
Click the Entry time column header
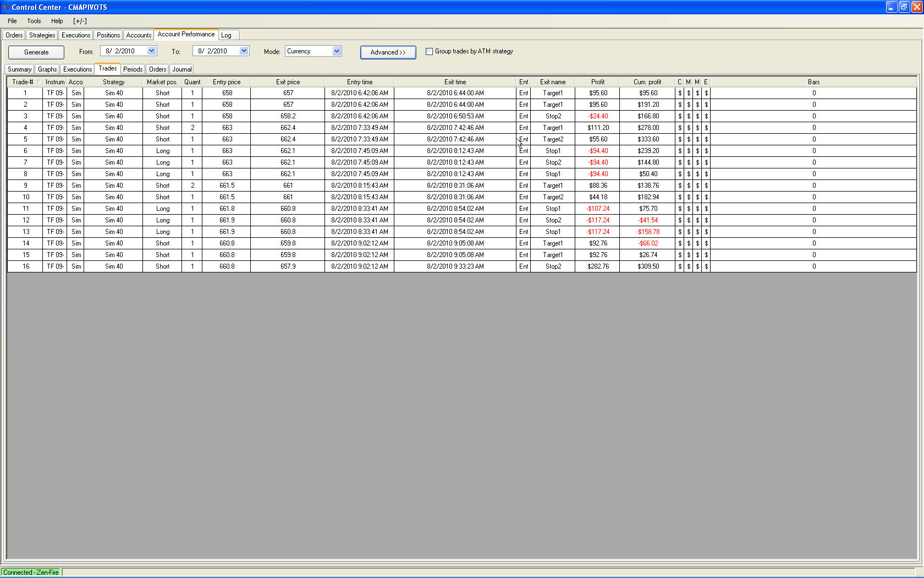point(360,82)
